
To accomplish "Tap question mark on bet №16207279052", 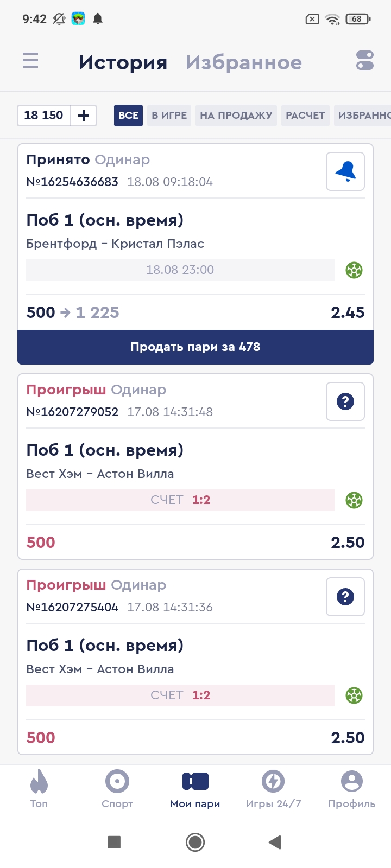I will point(345,401).
